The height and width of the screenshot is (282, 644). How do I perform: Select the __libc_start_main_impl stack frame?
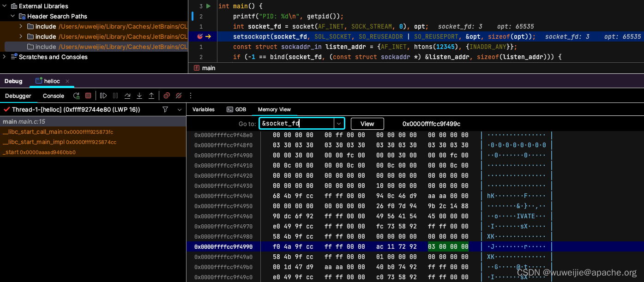click(x=93, y=142)
